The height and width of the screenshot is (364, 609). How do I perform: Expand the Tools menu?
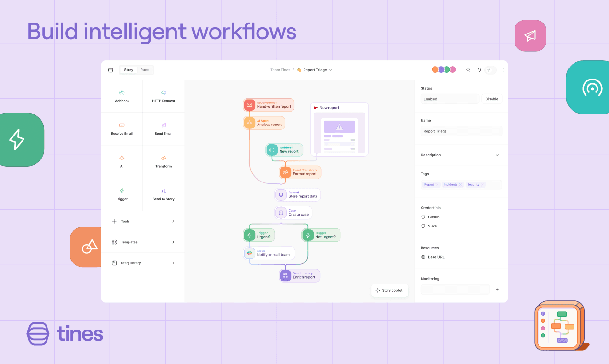(x=143, y=221)
